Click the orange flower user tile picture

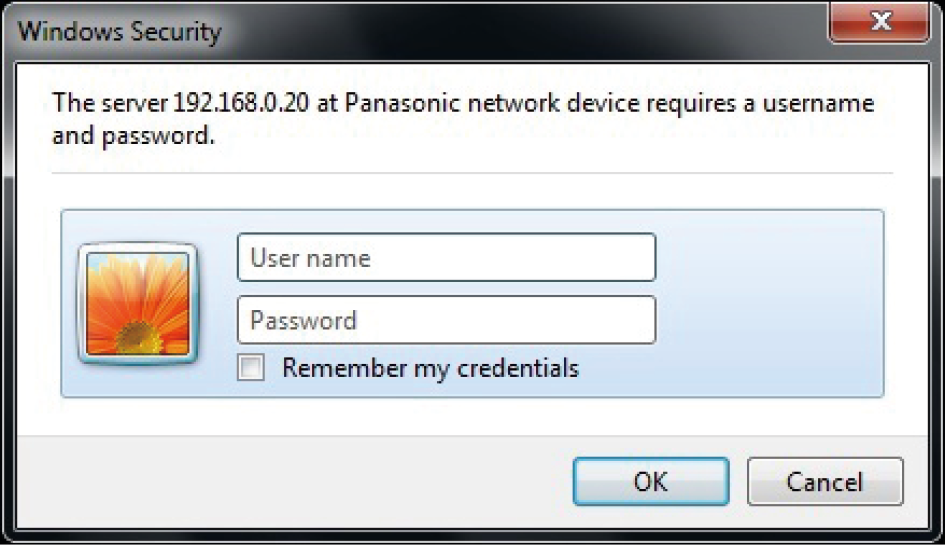(x=138, y=302)
